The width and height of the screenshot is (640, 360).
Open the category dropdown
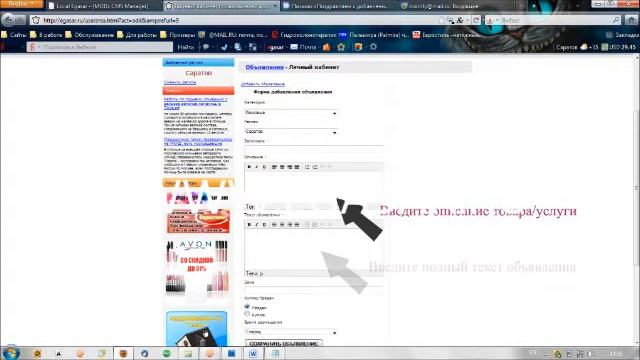291,113
